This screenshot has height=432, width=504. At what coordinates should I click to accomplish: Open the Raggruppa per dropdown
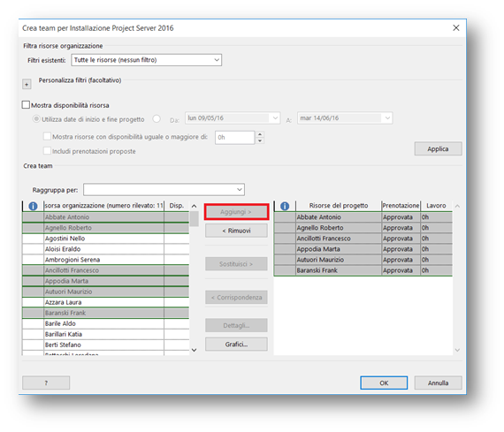(x=164, y=190)
